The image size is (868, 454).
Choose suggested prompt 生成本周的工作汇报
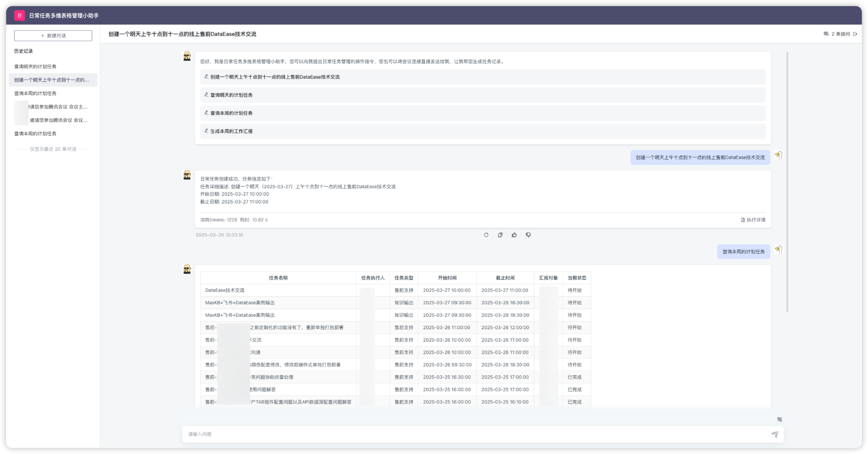(232, 131)
